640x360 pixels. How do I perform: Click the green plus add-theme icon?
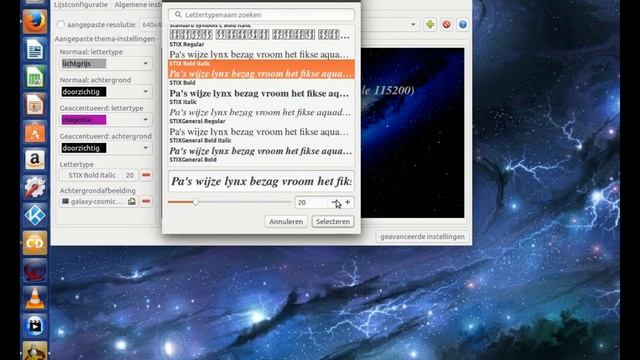pos(430,24)
